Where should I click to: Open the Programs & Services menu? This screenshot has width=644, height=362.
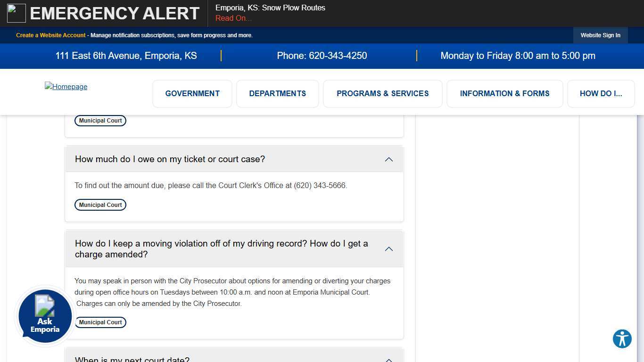(x=382, y=93)
